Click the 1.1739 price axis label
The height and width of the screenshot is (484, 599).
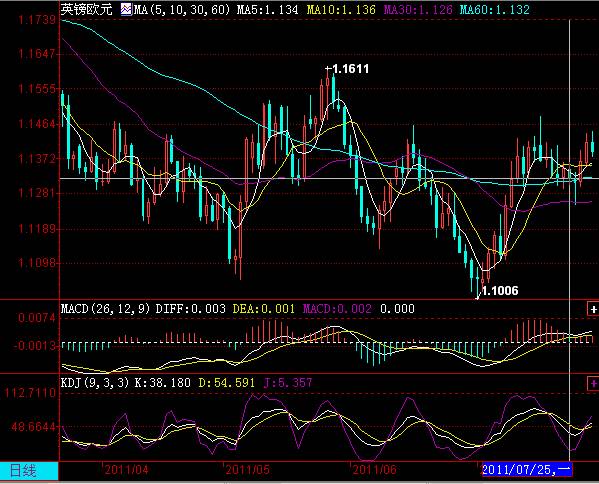pyautogui.click(x=37, y=19)
